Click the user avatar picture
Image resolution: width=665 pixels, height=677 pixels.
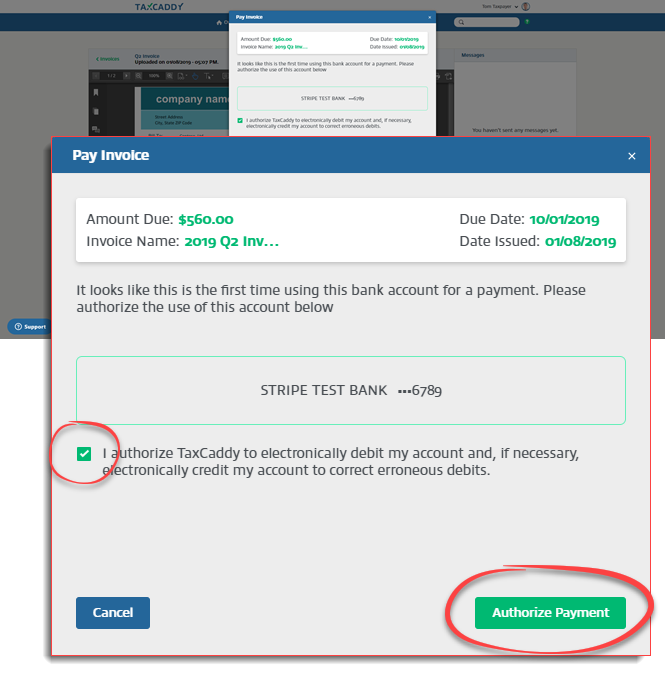526,6
